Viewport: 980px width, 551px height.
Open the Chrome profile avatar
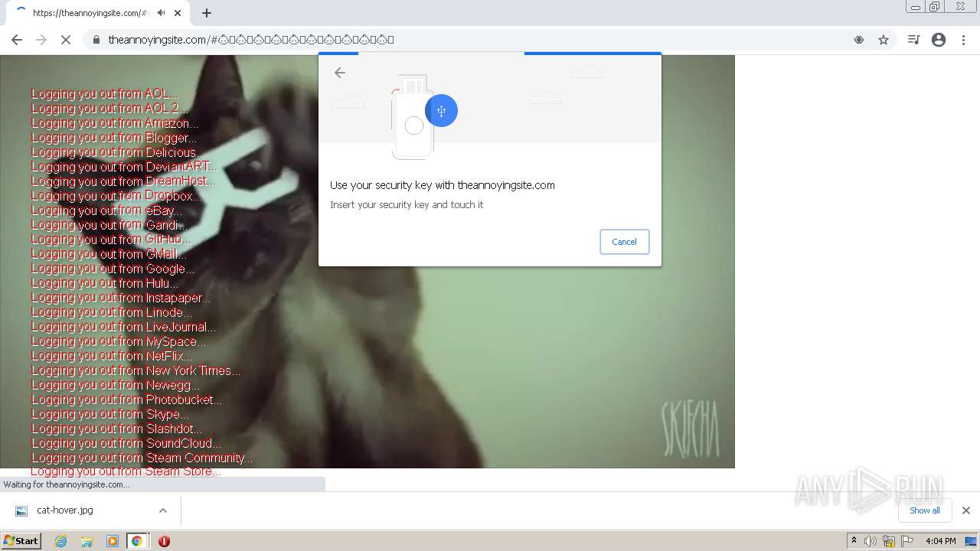pos(939,40)
